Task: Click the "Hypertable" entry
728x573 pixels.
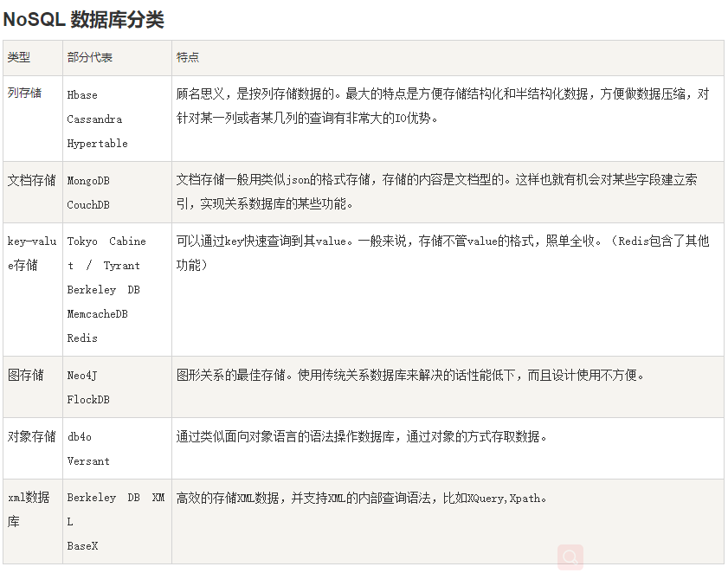Action: [98, 144]
